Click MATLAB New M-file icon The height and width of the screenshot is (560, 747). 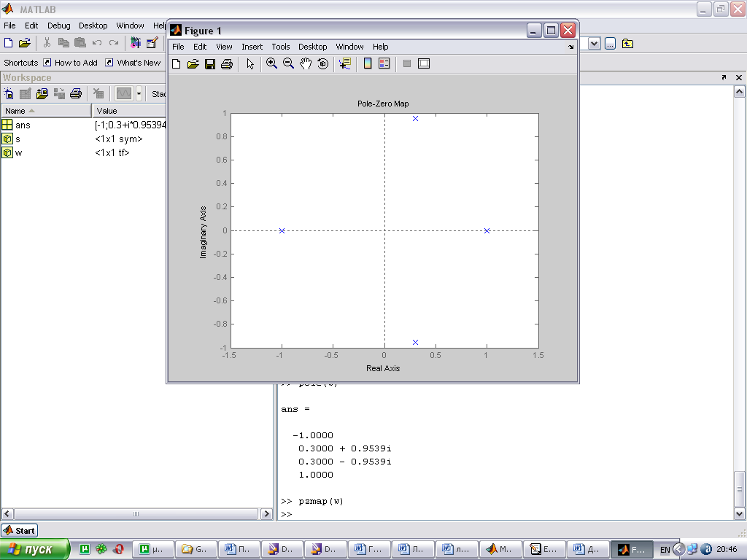click(x=9, y=43)
